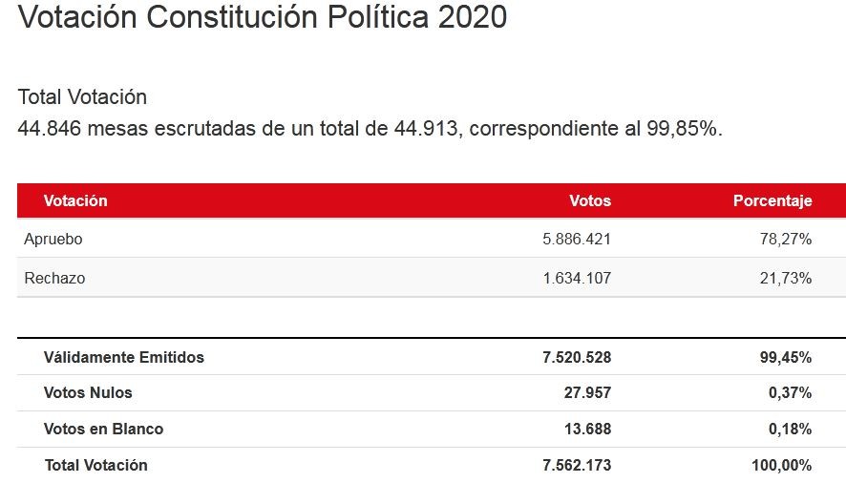The height and width of the screenshot is (504, 846).
Task: Select the 'Válidamente Emitidos' row label
Action: pos(123,358)
